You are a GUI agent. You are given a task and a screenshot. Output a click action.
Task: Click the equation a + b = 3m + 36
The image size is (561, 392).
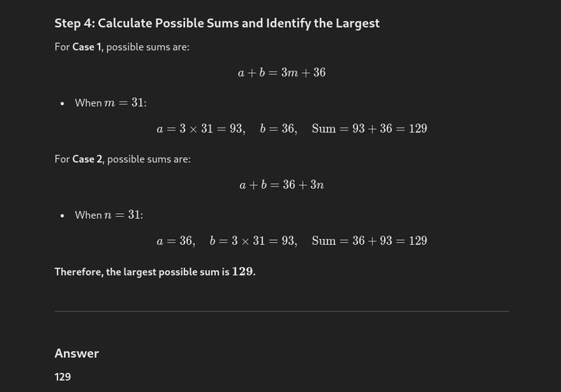[x=282, y=73]
